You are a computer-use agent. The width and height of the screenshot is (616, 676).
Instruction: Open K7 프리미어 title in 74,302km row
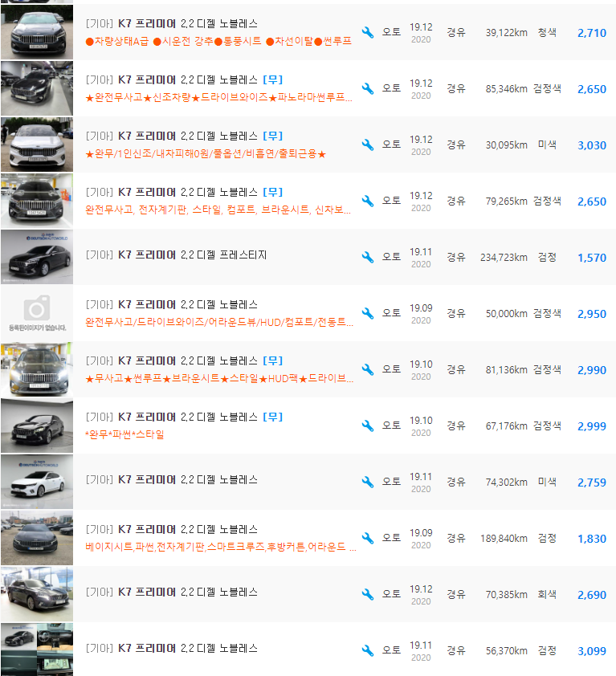pyautogui.click(x=172, y=480)
